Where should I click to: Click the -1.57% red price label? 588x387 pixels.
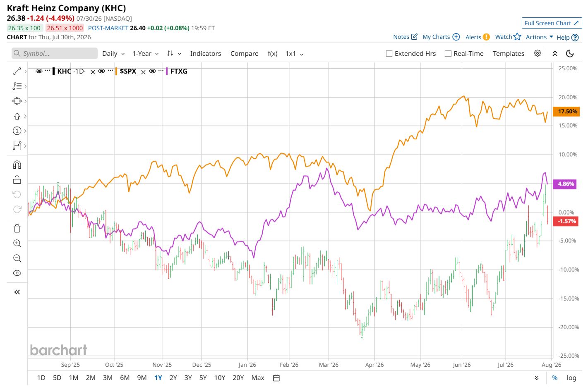pyautogui.click(x=566, y=221)
